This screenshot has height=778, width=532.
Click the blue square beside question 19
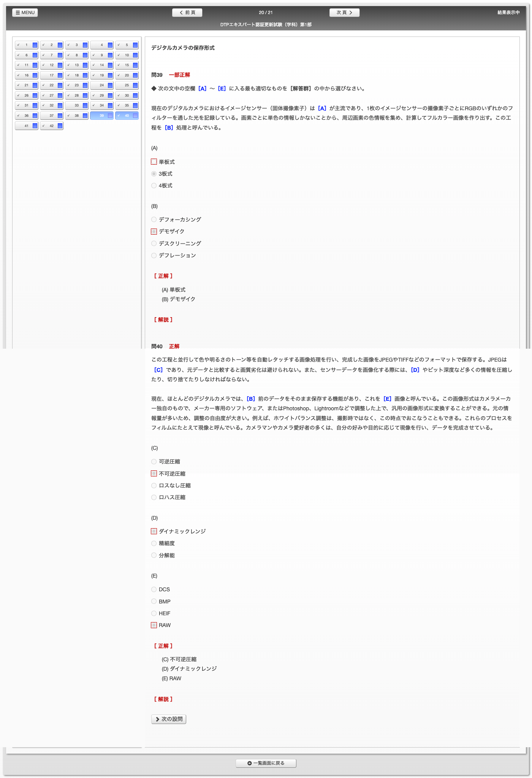(110, 75)
